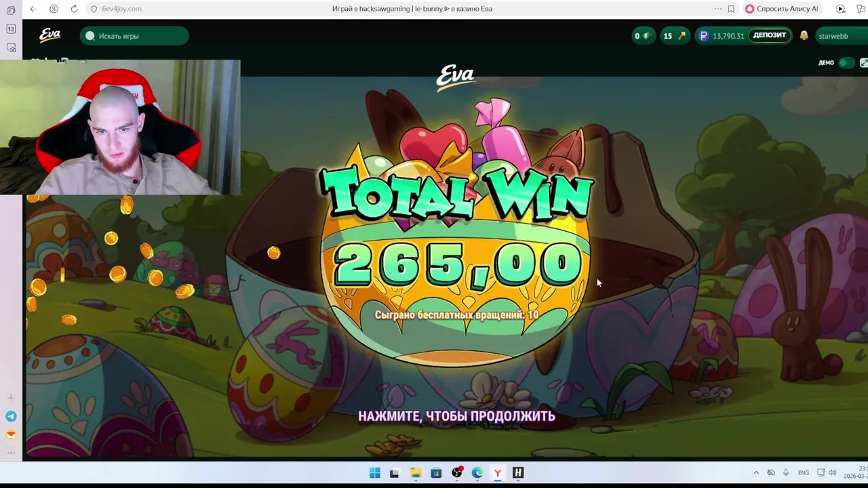Viewport: 868px width, 488px height.
Task: Open the cloud sync tray icon
Action: (771, 472)
